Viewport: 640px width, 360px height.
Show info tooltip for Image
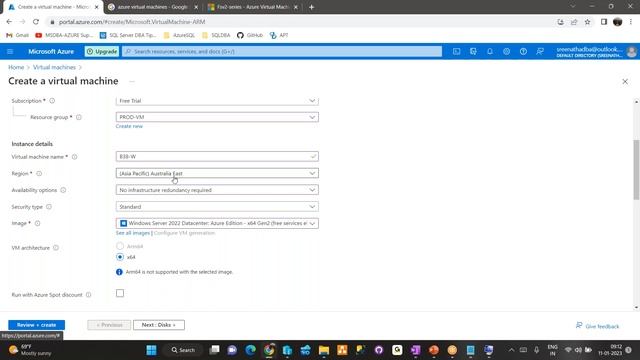point(38,223)
